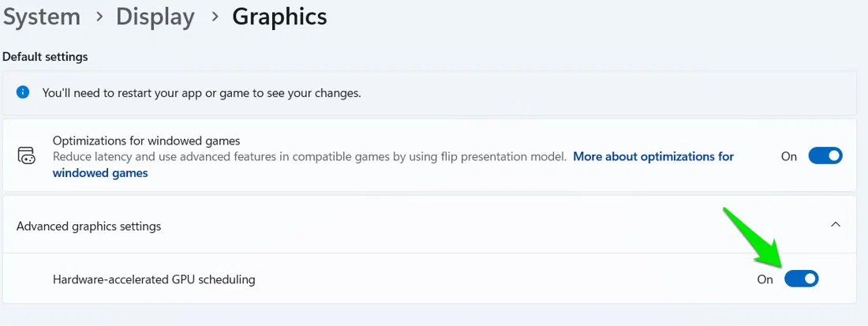Click the Graphics page title
This screenshot has height=326, width=868.
279,17
